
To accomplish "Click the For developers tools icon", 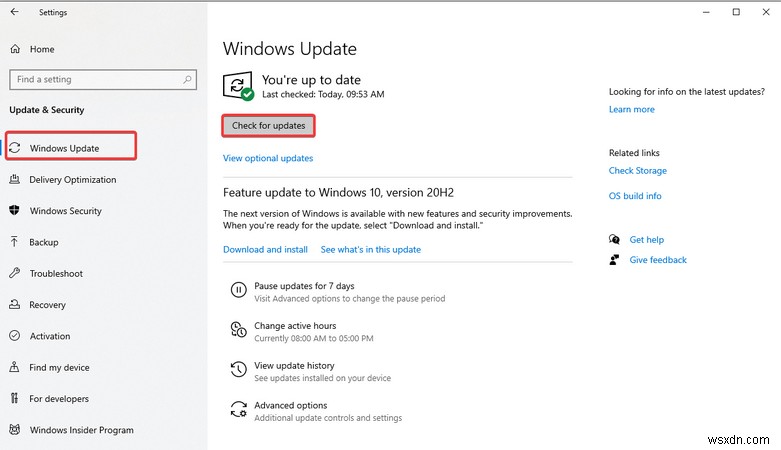I will 14,398.
